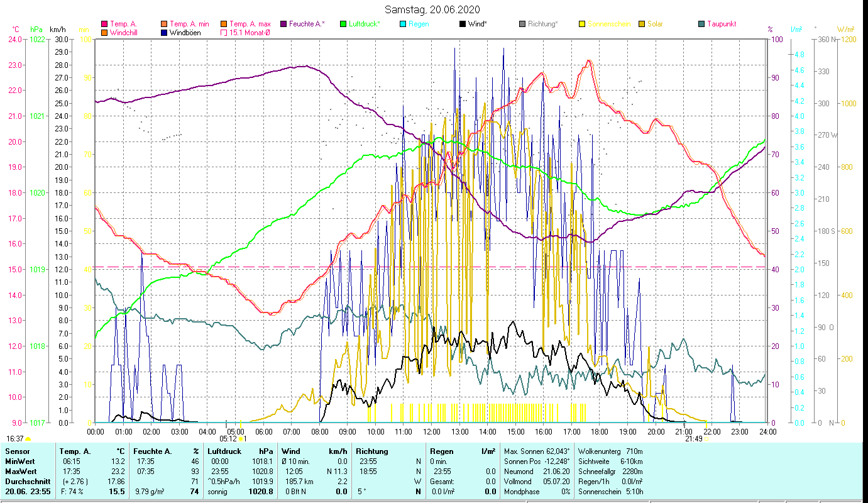The height and width of the screenshot is (503, 868).
Task: Click the 'hPa' axis unit label at top left
Action: coord(36,30)
